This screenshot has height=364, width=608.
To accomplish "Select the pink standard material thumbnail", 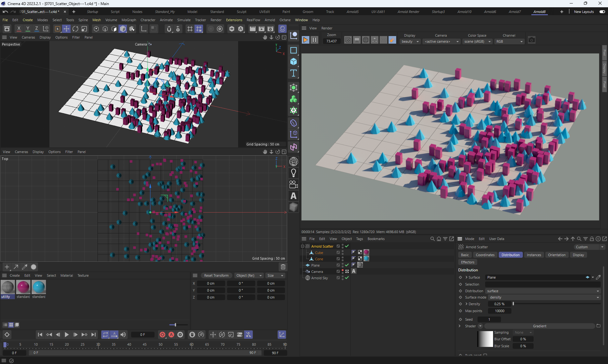I will coord(23,287).
